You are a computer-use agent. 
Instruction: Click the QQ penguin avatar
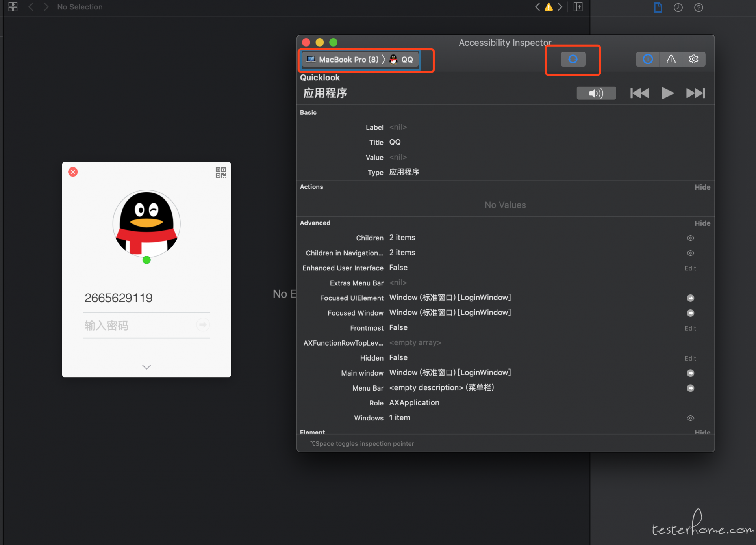coord(146,224)
